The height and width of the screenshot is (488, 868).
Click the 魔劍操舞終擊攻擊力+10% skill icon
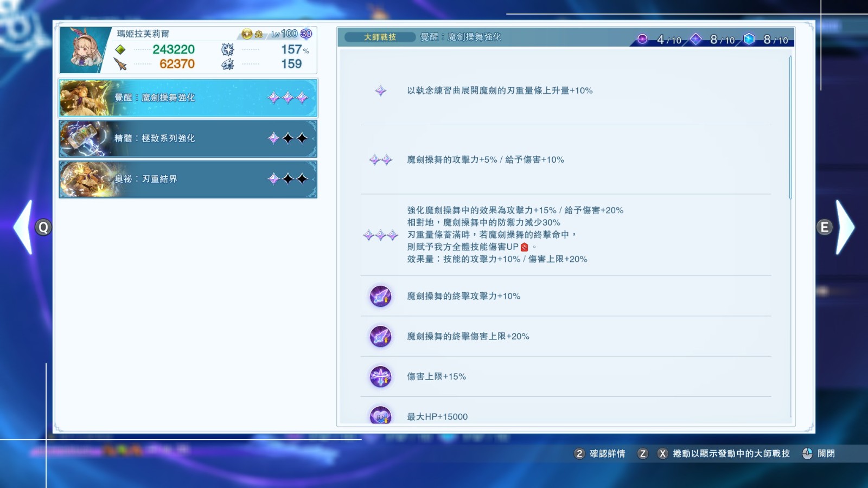[x=380, y=296]
